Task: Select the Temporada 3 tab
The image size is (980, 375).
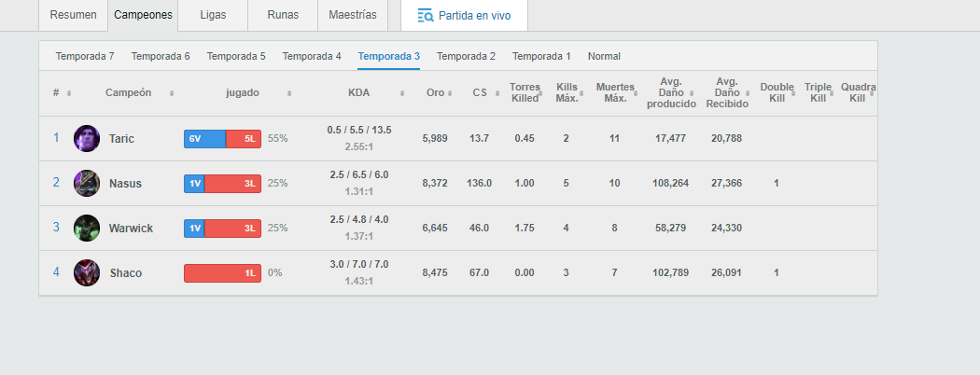Action: 389,56
